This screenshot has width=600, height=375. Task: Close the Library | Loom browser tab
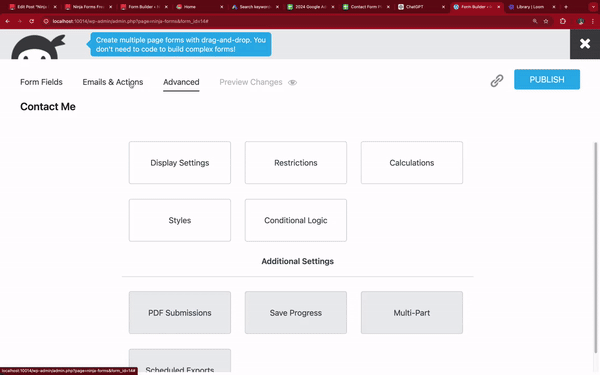(x=554, y=7)
